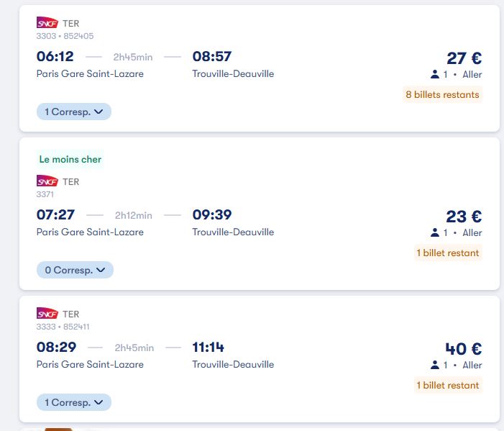504x431 pixels.
Task: Click train number 3333 • 852411
Action: (x=63, y=327)
